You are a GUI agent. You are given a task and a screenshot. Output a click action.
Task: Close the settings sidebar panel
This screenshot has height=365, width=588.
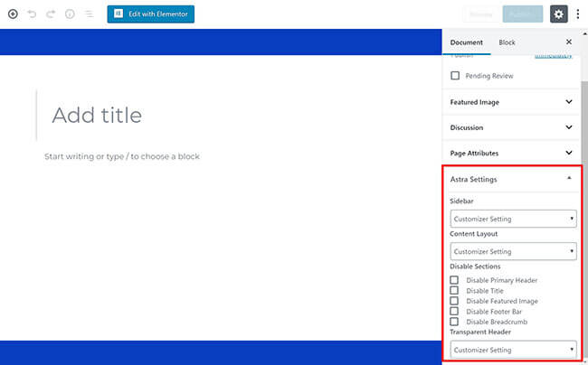pos(569,42)
